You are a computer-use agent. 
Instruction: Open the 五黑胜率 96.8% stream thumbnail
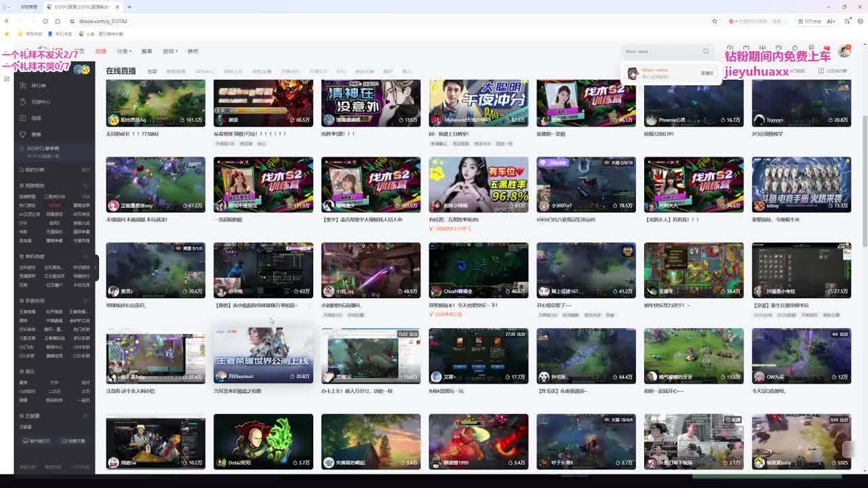(x=478, y=184)
